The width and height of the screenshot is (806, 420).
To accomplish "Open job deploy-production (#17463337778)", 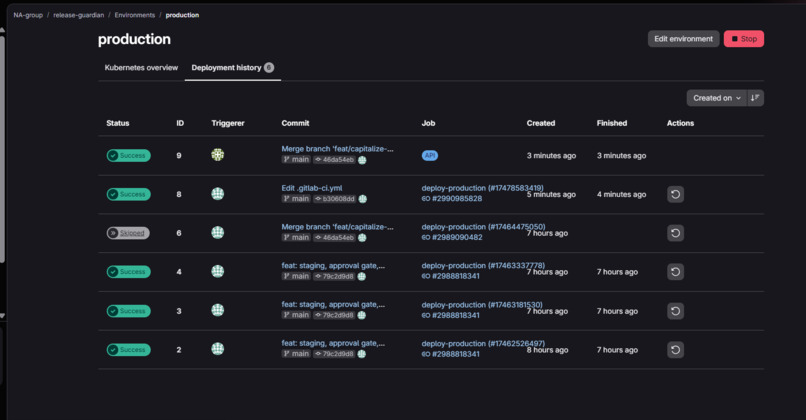I will tap(483, 266).
